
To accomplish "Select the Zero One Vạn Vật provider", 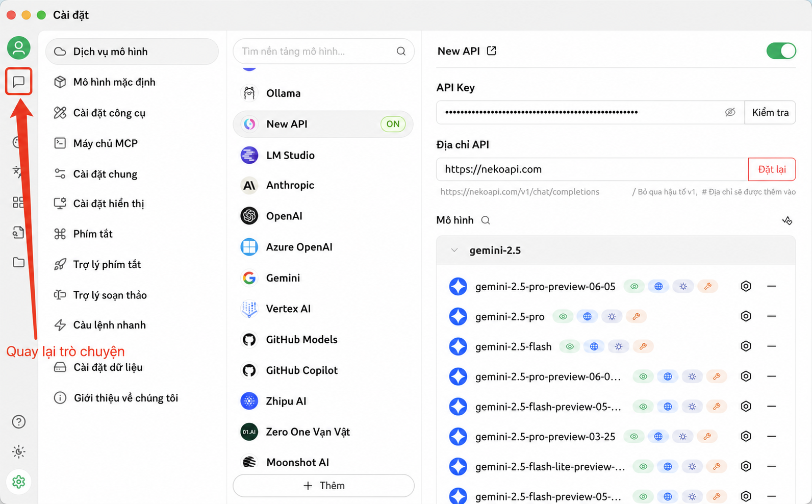I will [x=323, y=432].
